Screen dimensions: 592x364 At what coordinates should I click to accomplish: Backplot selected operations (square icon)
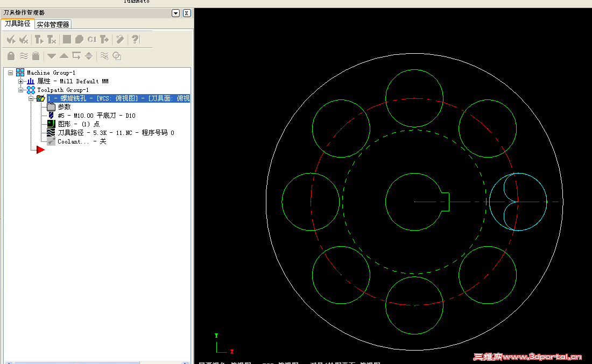67,39
